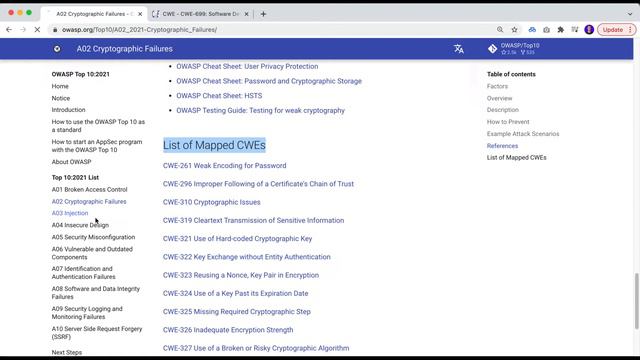This screenshot has height=360, width=640.
Task: Go to A05 Security Misconfiguration
Action: coord(93,237)
